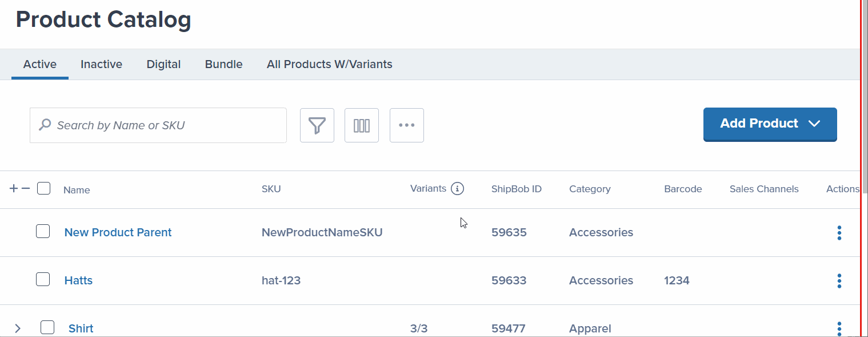868x337 pixels.
Task: Click the Variants info icon
Action: click(x=458, y=188)
